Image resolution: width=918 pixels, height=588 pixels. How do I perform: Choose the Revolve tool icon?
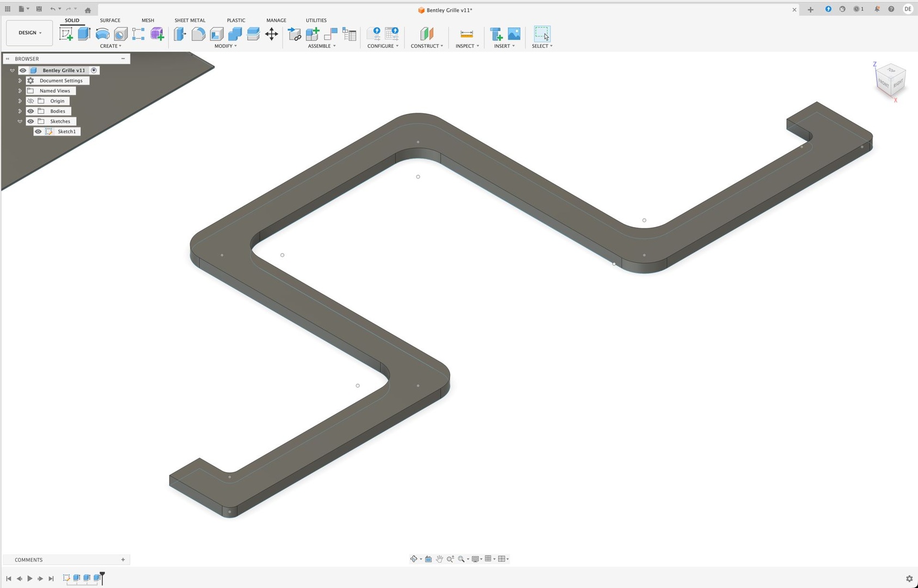click(x=102, y=34)
